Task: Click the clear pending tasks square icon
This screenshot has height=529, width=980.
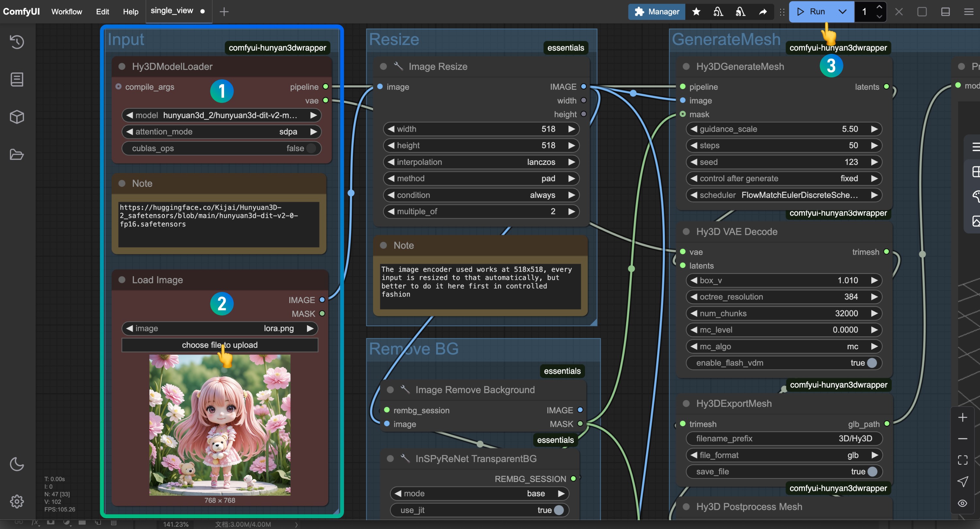Action: [x=922, y=11]
